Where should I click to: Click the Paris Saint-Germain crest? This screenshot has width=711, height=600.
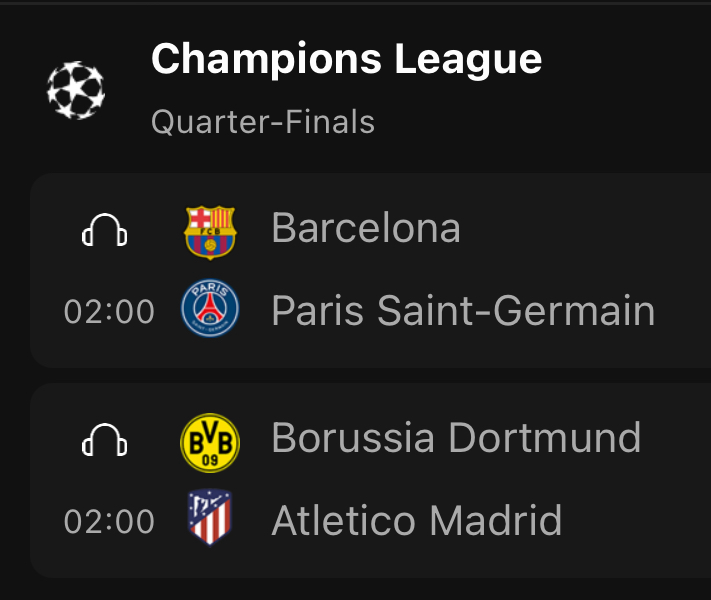(210, 308)
